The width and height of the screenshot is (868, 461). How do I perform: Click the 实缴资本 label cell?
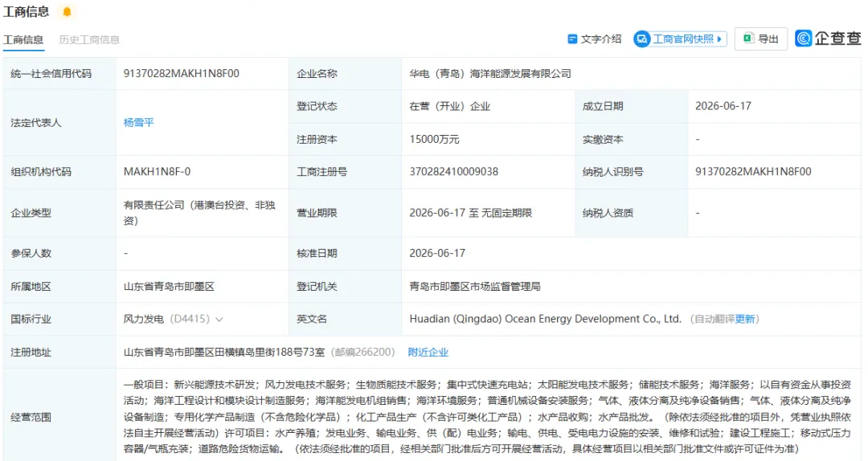[x=631, y=140]
